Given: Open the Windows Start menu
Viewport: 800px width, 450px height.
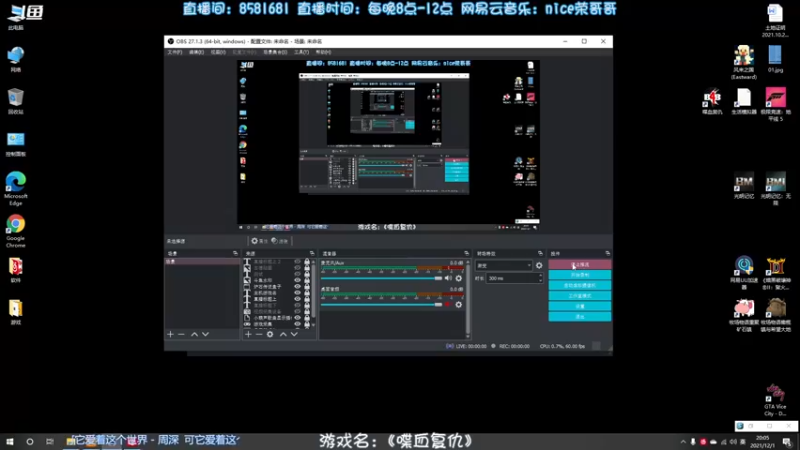Looking at the screenshot, I should coord(10,441).
